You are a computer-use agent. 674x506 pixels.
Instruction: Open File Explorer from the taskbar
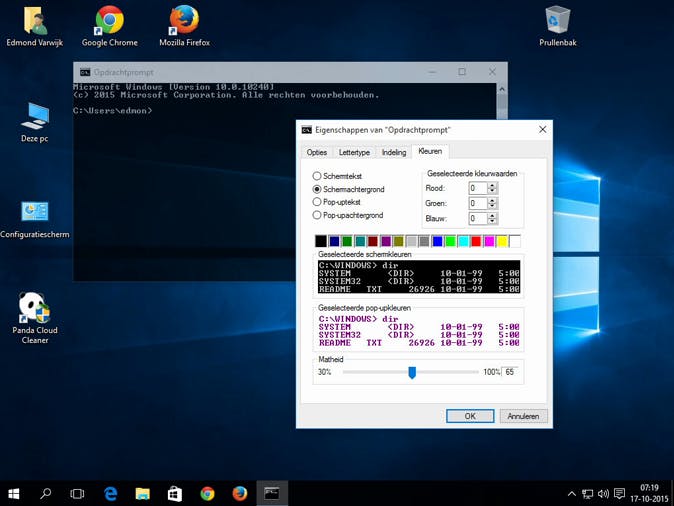click(x=143, y=493)
